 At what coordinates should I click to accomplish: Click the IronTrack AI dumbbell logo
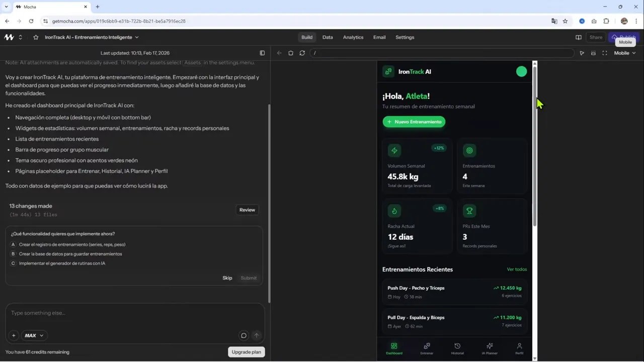point(388,71)
